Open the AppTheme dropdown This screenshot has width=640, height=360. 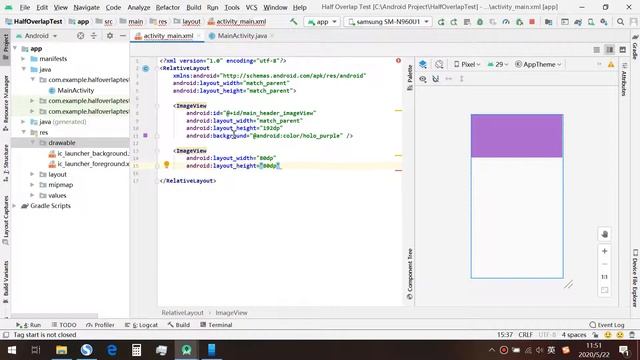tap(538, 64)
